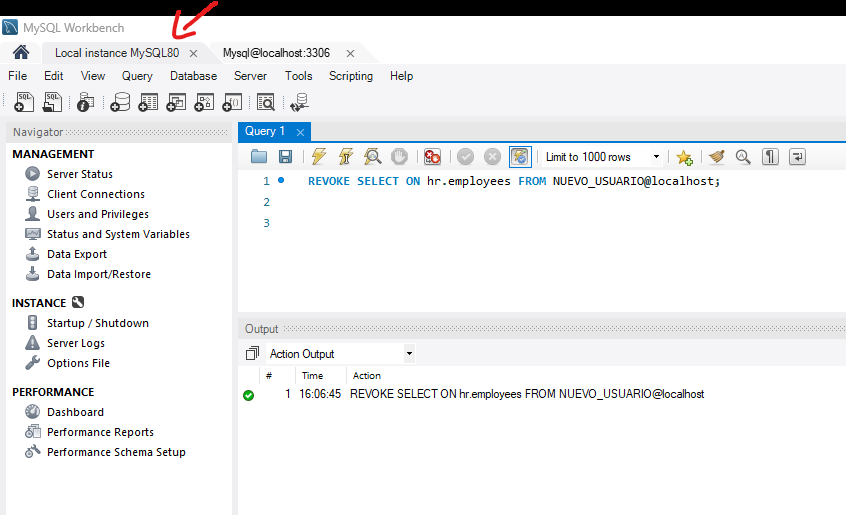Open the Tools menu
Viewport: 846px width, 515px height.
point(298,76)
